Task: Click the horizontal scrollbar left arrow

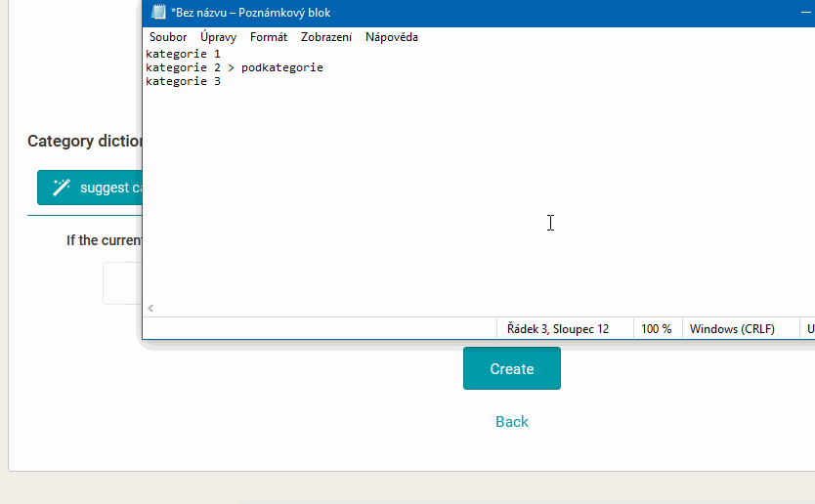Action: 150,309
